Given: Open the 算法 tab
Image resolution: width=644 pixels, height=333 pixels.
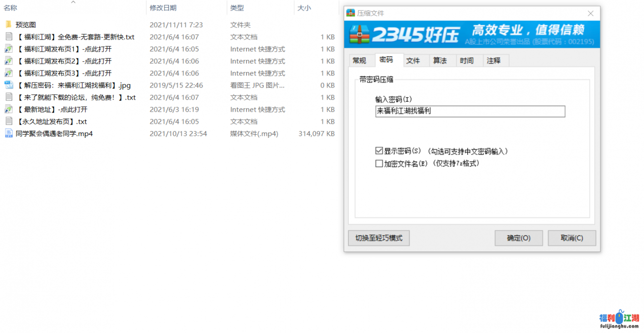Looking at the screenshot, I should click(x=440, y=60).
